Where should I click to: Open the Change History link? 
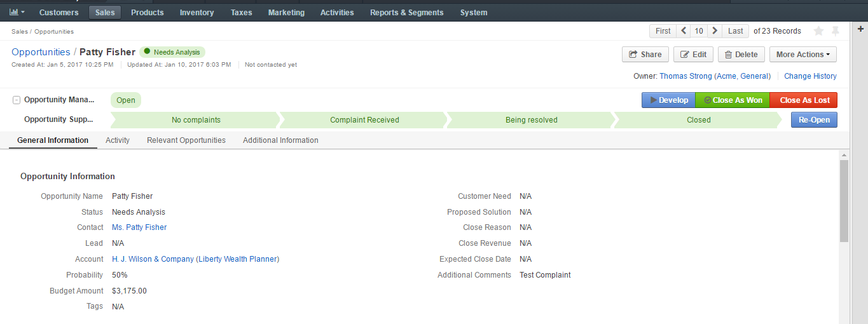click(x=811, y=76)
